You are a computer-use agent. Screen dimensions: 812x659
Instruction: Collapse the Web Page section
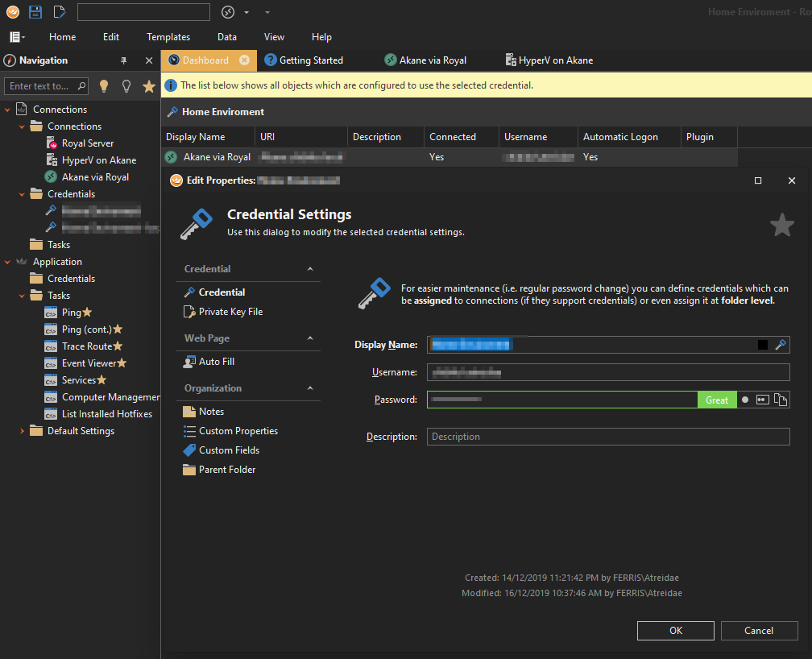point(310,338)
